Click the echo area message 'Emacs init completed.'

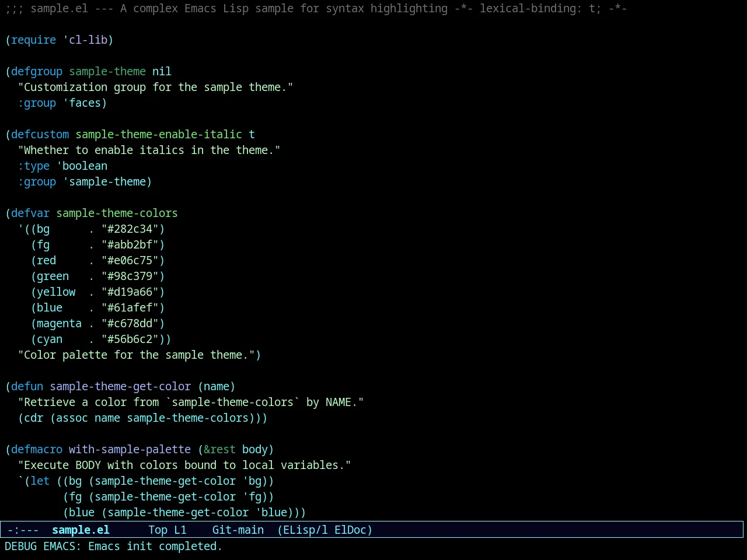[x=155, y=546]
